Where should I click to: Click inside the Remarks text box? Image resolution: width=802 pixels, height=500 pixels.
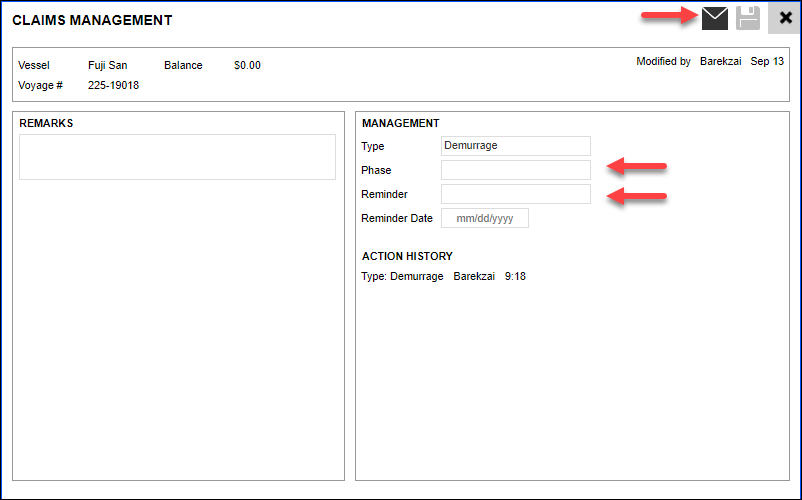pyautogui.click(x=177, y=157)
